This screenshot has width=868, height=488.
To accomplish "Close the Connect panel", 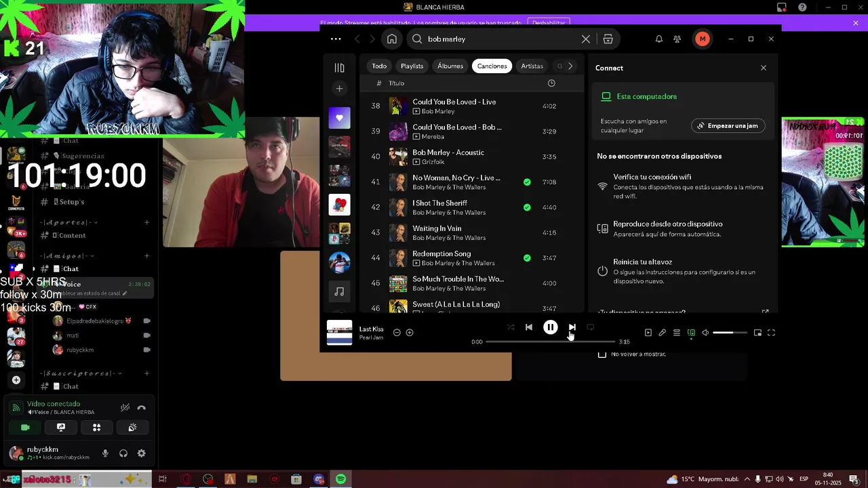I will pyautogui.click(x=763, y=68).
